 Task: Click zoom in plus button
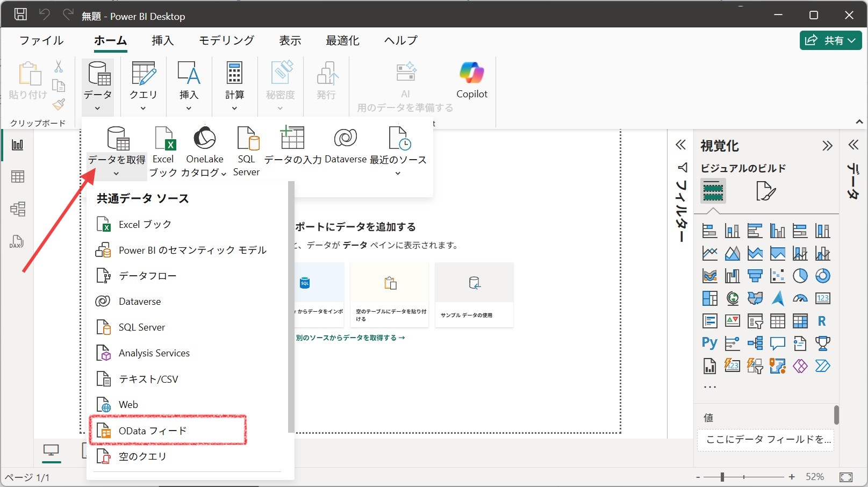click(x=792, y=477)
